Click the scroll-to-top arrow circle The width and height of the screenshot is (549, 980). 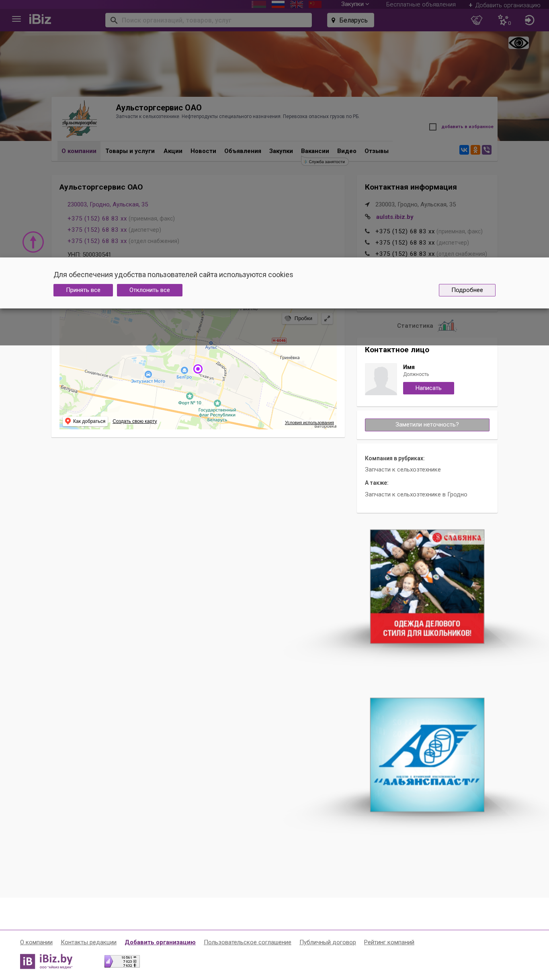33,242
